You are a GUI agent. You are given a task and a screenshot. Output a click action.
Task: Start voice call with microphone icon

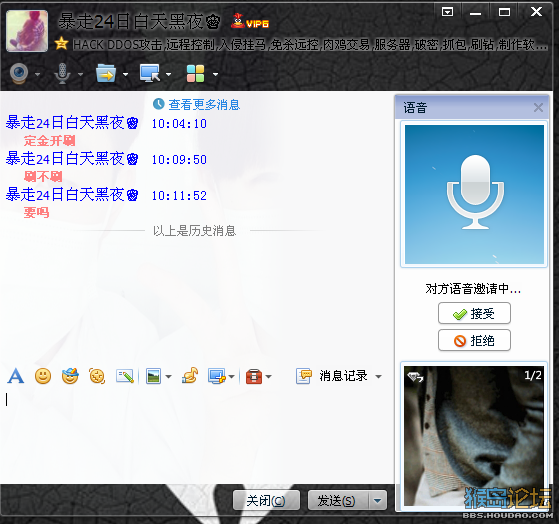[62, 74]
